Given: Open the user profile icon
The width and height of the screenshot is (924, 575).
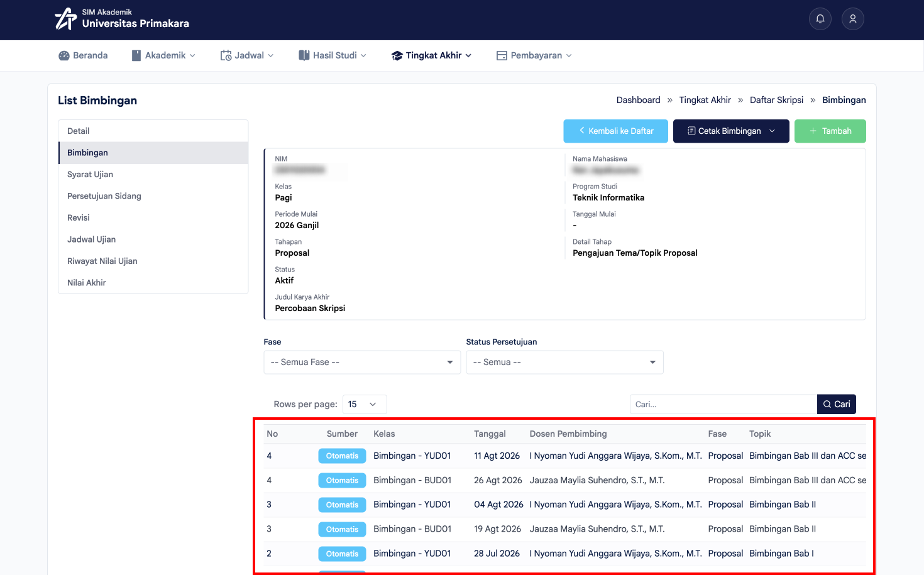Looking at the screenshot, I should (853, 19).
